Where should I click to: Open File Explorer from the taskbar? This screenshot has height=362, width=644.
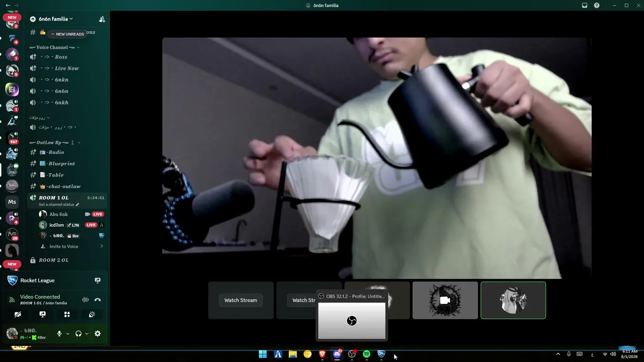(x=293, y=354)
